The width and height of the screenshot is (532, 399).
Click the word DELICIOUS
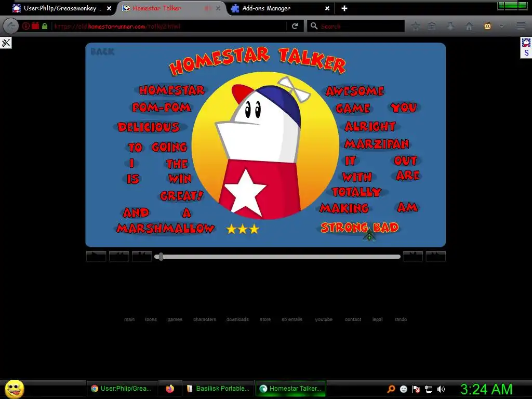[149, 127]
